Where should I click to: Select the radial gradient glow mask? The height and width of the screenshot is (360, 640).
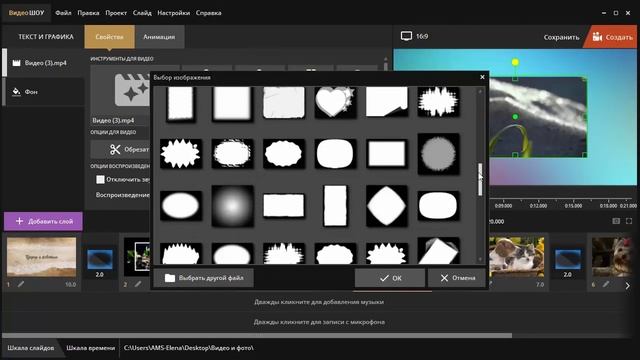click(x=232, y=206)
